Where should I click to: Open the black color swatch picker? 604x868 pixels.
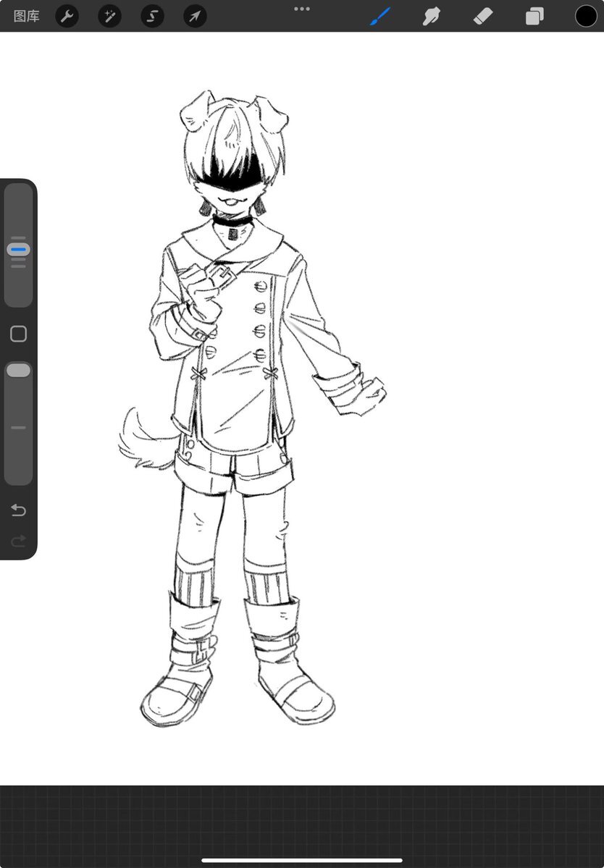click(586, 16)
